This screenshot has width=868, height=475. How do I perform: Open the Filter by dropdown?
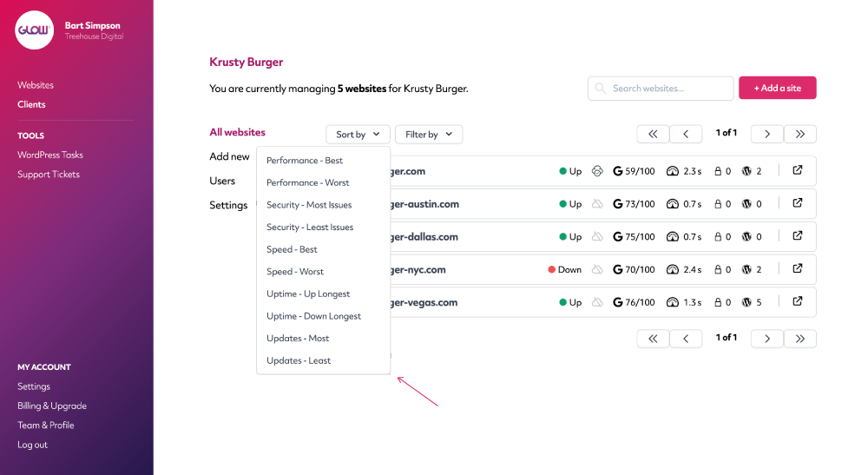pos(429,134)
